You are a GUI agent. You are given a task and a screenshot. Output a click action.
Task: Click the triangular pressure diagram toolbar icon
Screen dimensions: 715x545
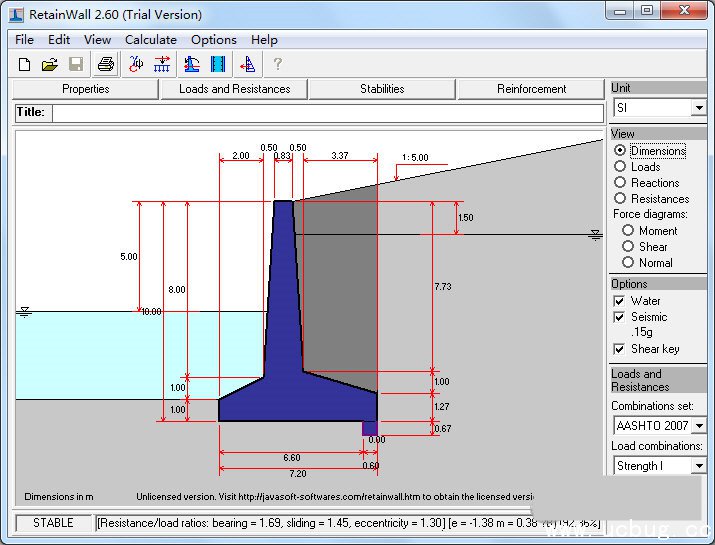click(x=249, y=65)
